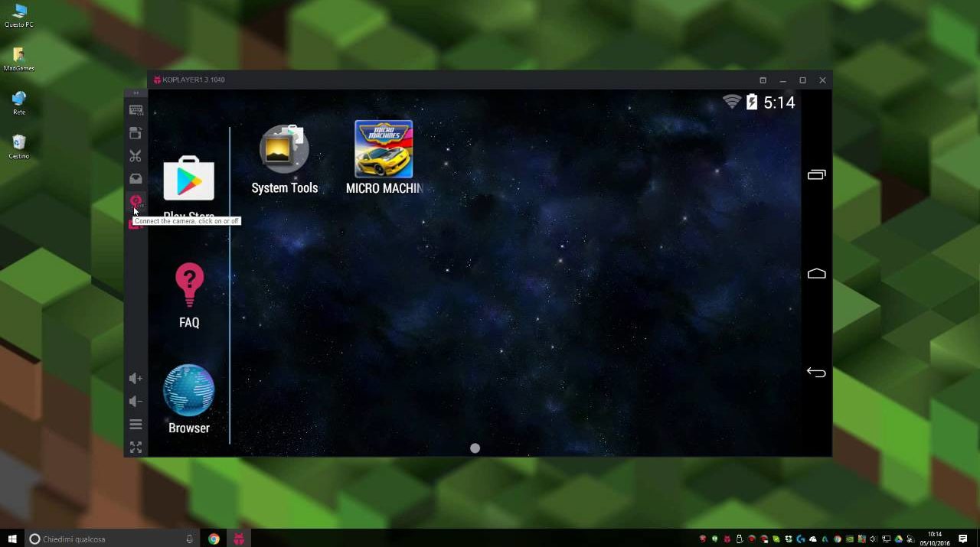980x547 pixels.
Task: Decrease the emulator volume
Action: [x=136, y=401]
